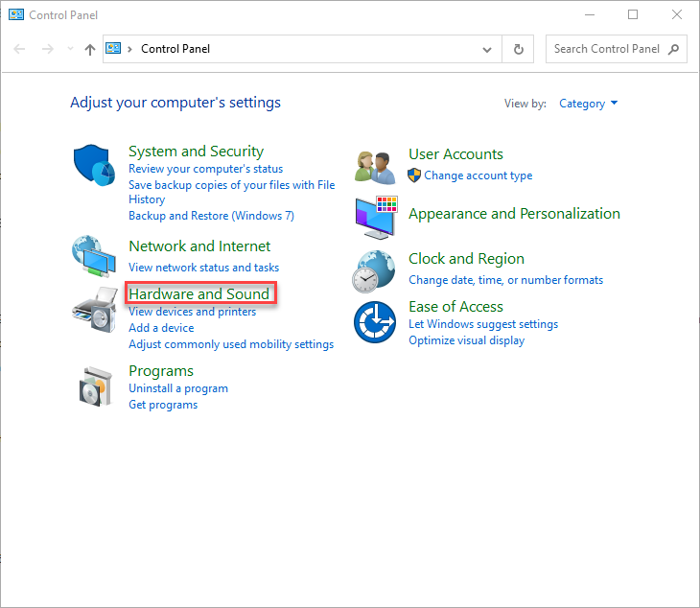The width and height of the screenshot is (700, 608).
Task: Click the Back navigation arrow
Action: point(19,49)
